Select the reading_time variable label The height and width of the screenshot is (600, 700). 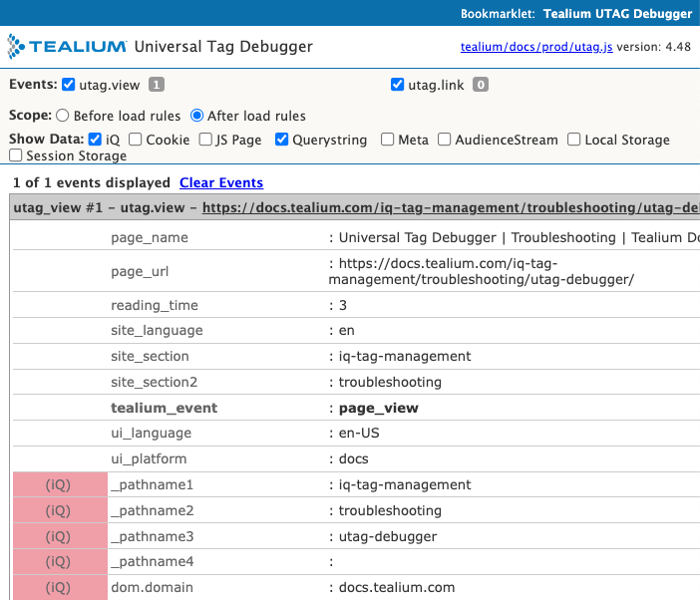tap(155, 305)
